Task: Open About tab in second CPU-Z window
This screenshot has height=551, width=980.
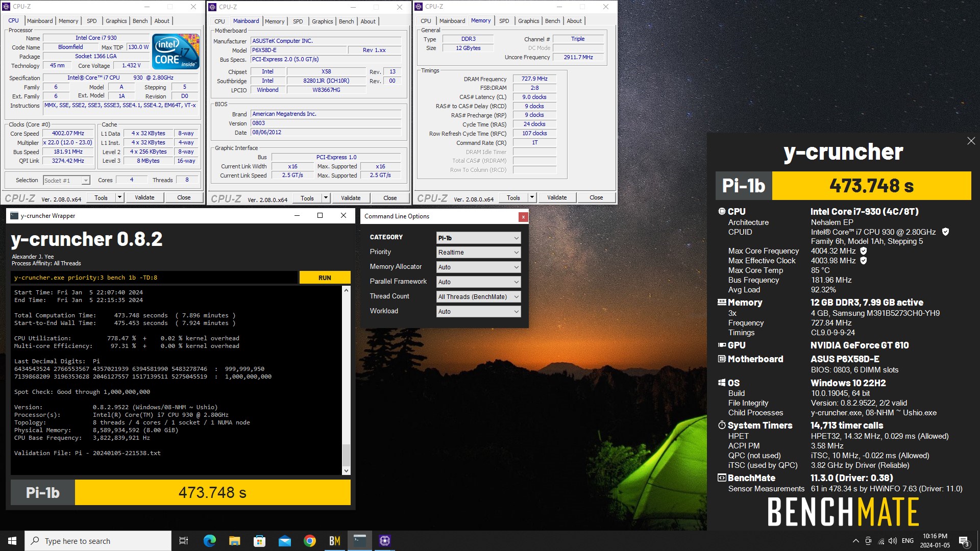Action: pyautogui.click(x=368, y=21)
